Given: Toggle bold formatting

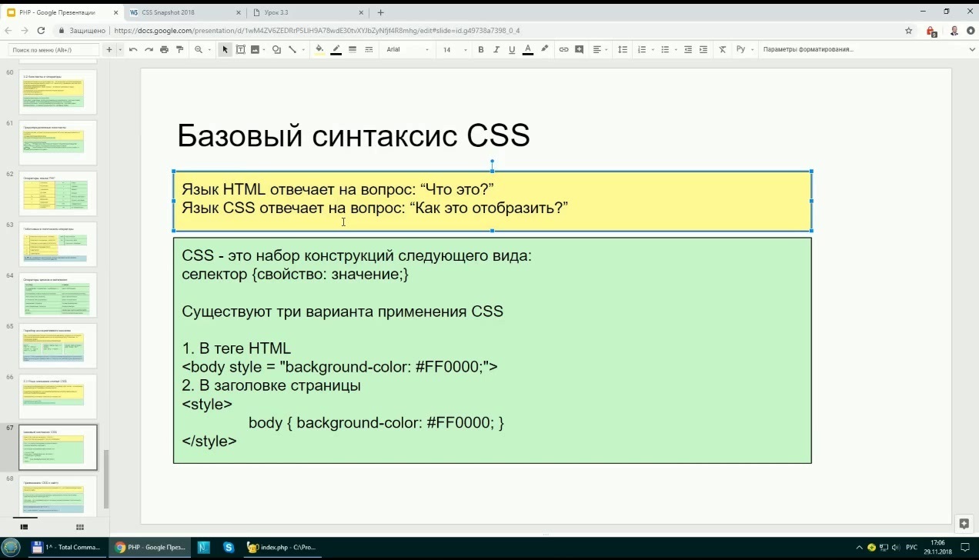Looking at the screenshot, I should [481, 49].
